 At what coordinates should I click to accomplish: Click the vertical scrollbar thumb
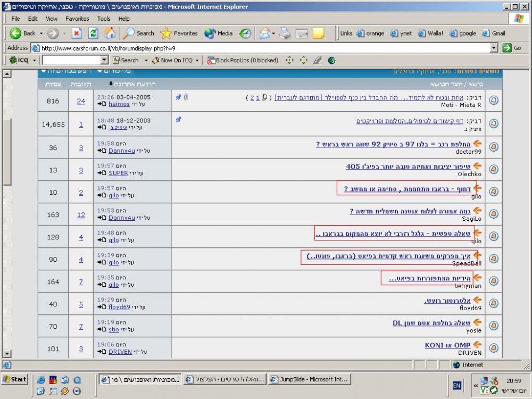(7, 152)
